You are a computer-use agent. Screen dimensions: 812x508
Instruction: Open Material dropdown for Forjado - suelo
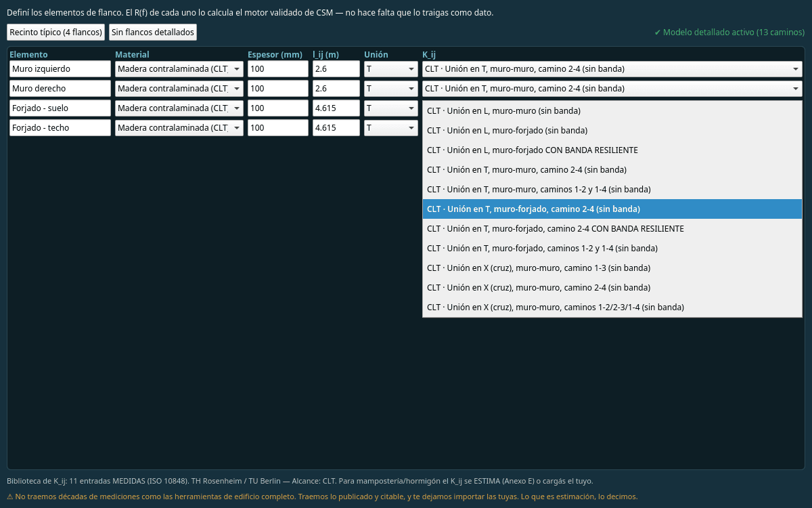(x=179, y=108)
